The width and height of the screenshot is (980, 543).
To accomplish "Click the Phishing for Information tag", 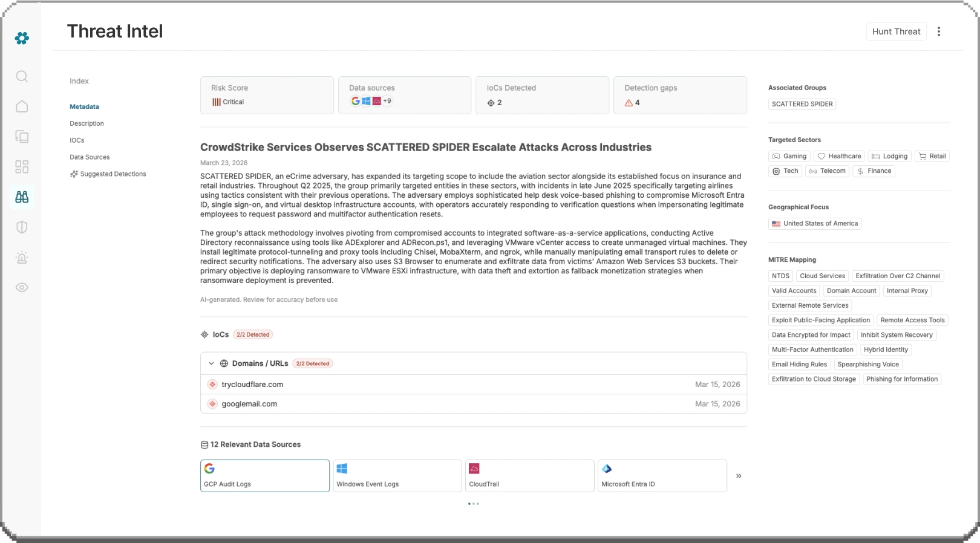I will [x=902, y=379].
